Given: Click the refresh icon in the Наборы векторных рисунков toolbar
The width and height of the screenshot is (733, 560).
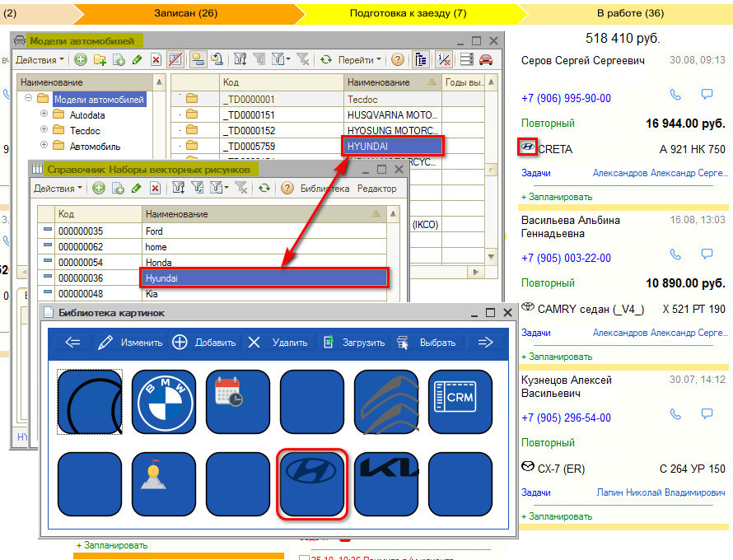Looking at the screenshot, I should point(264,188).
